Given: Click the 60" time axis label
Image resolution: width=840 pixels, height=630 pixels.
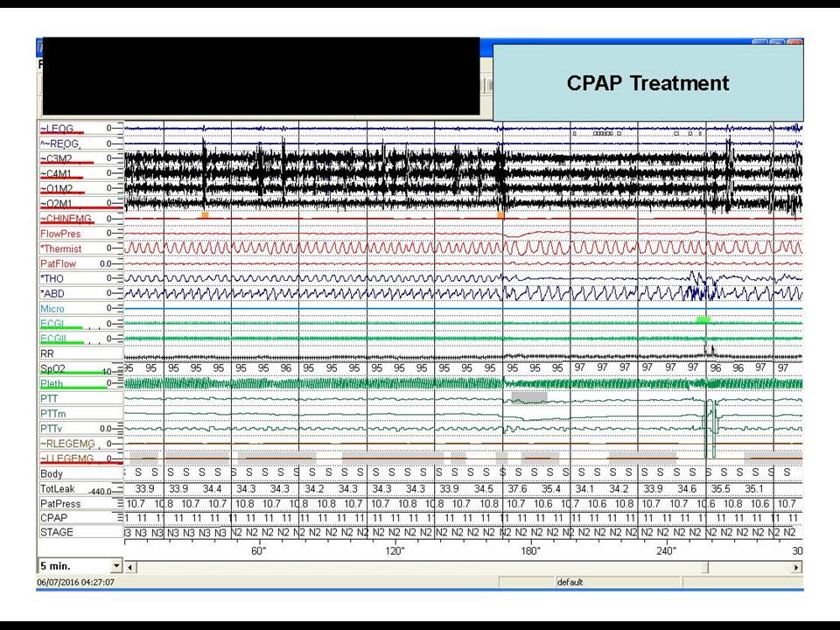Looking at the screenshot, I should 258,550.
